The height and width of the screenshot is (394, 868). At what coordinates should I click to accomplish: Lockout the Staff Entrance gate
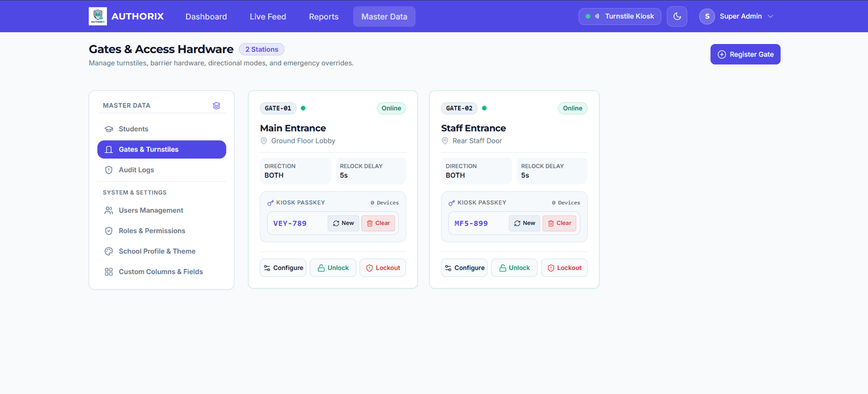coord(564,268)
